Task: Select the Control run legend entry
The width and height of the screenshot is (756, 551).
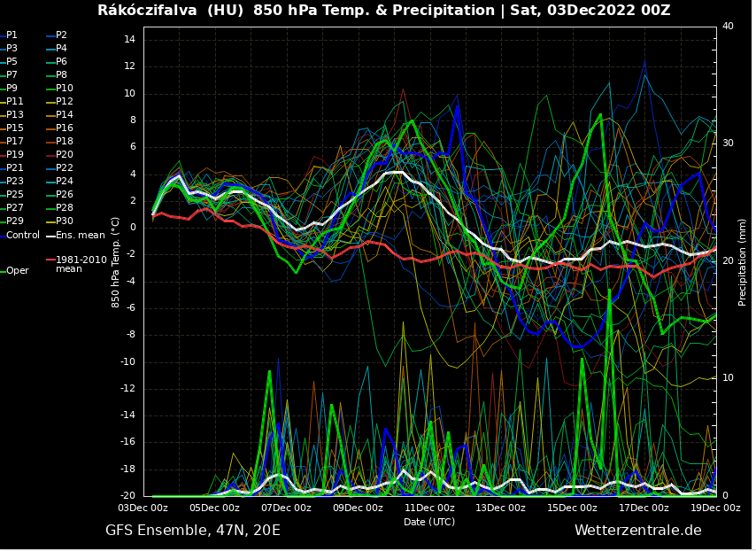Action: click(x=22, y=236)
